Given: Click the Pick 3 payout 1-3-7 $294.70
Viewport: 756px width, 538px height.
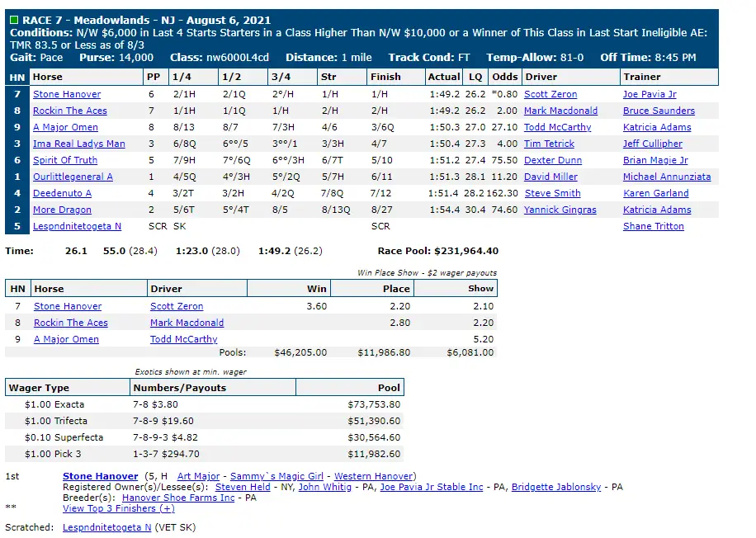Looking at the screenshot, I should [167, 454].
